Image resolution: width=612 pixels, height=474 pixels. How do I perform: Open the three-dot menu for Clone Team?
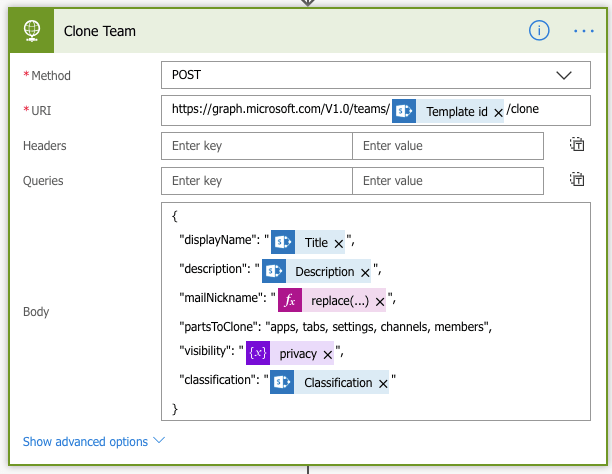[584, 31]
